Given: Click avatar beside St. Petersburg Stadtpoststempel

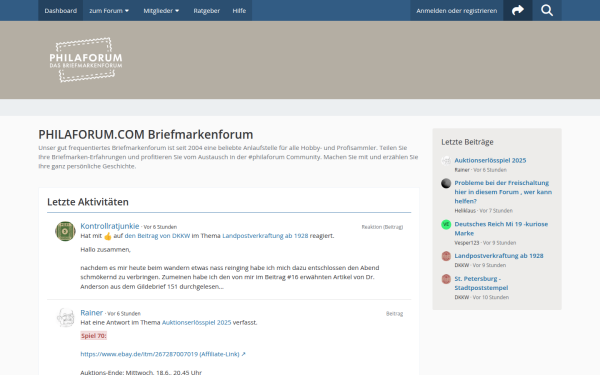Looking at the screenshot, I should point(446,279).
